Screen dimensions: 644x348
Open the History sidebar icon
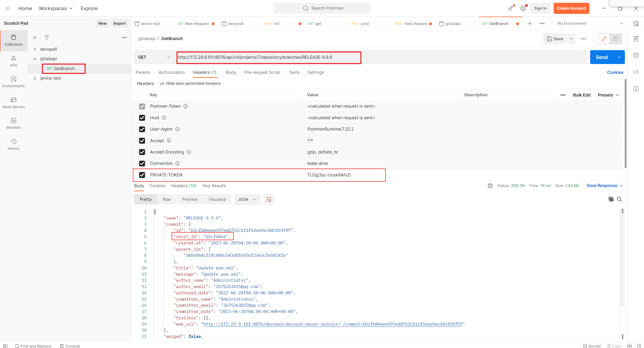click(x=14, y=144)
